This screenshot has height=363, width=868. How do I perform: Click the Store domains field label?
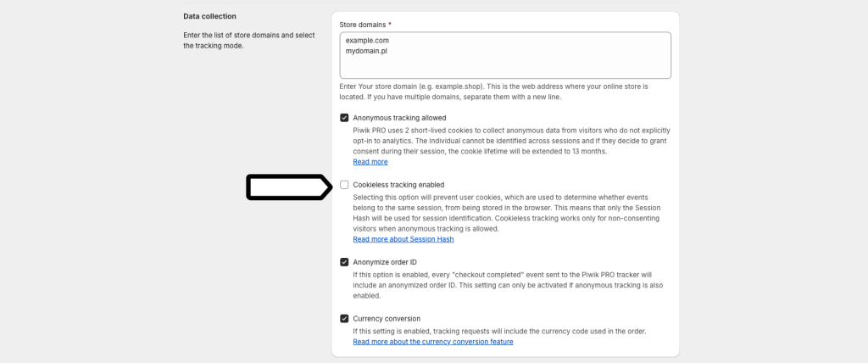[365, 25]
